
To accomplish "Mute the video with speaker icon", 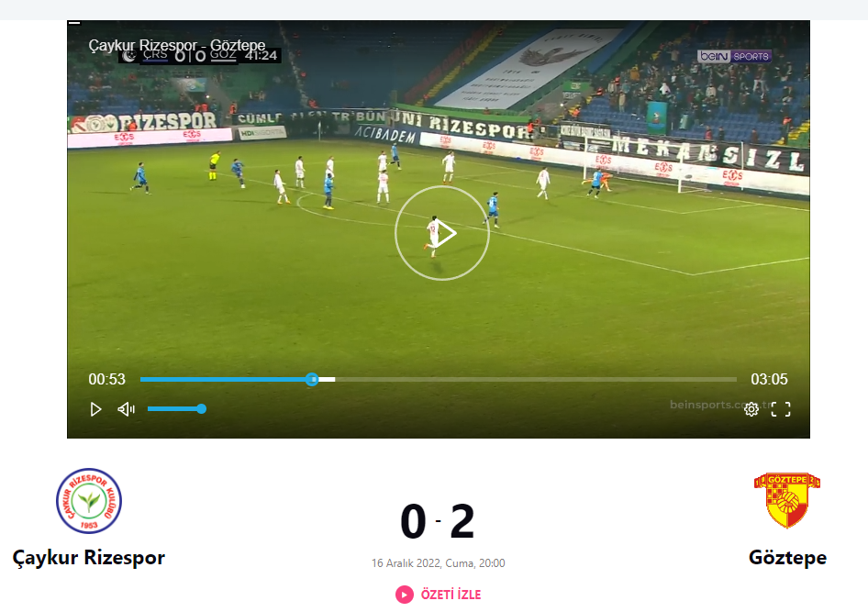I will coord(127,409).
